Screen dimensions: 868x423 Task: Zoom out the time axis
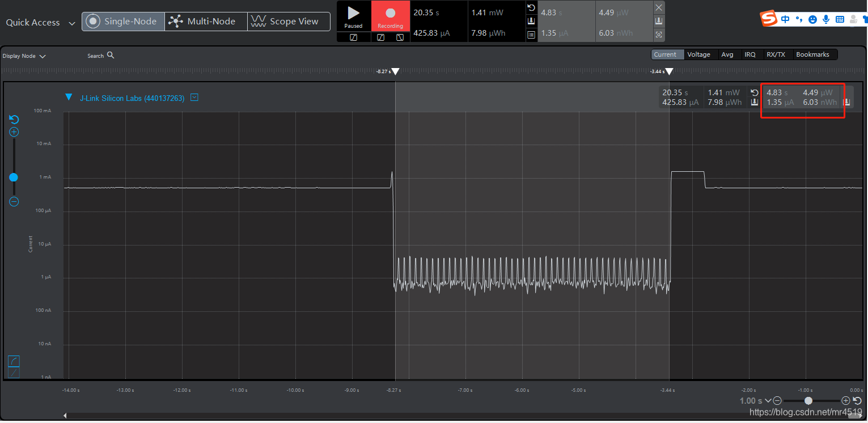(x=777, y=400)
